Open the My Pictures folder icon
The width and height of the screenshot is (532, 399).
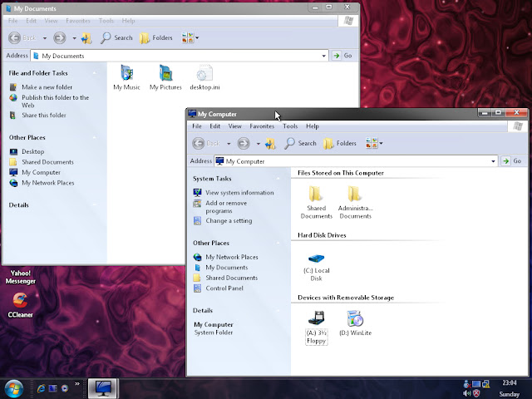[x=165, y=72]
